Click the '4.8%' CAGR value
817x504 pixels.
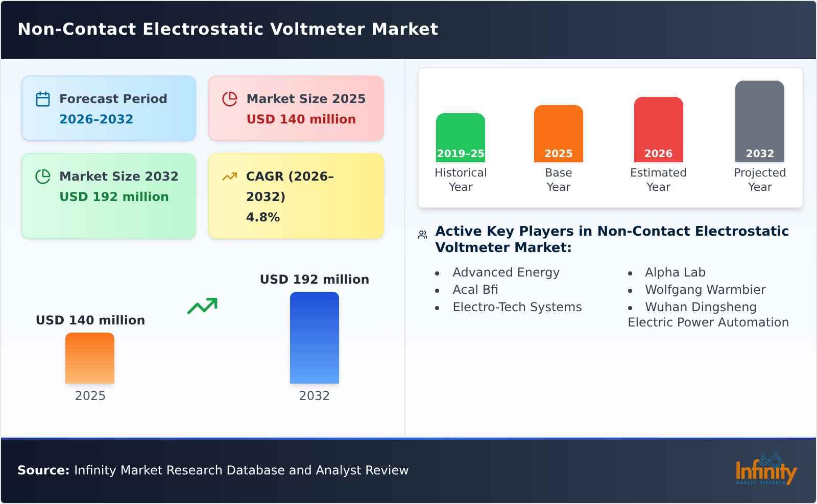[x=263, y=217]
